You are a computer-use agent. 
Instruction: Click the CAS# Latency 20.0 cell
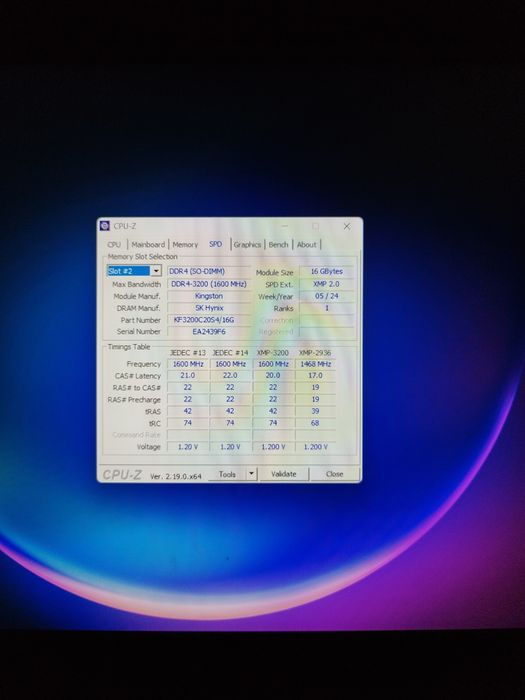point(273,376)
